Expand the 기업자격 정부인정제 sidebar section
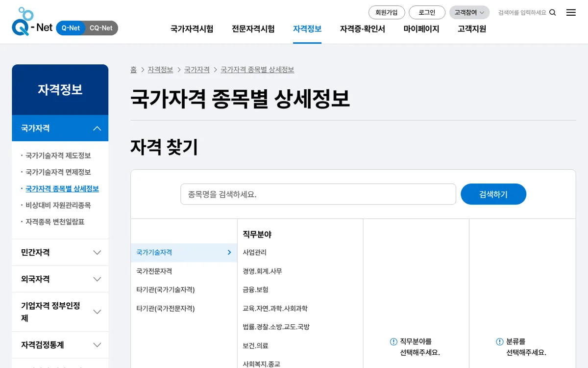Screen dimensions: 588x368 click(60, 312)
